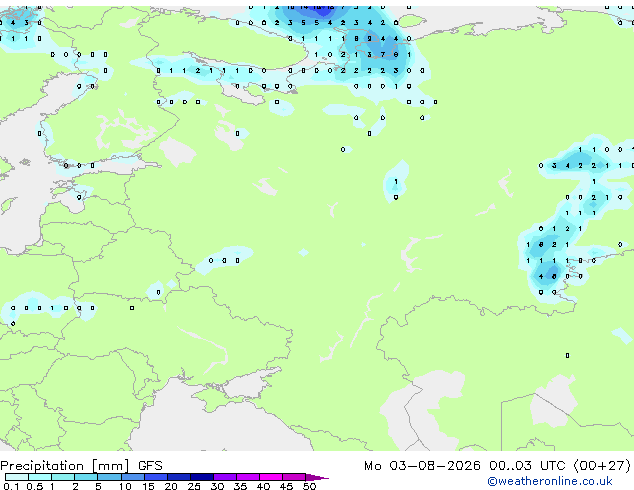634x490 pixels.
Task: Click the '10' legend scale label
Action: pyautogui.click(x=125, y=486)
